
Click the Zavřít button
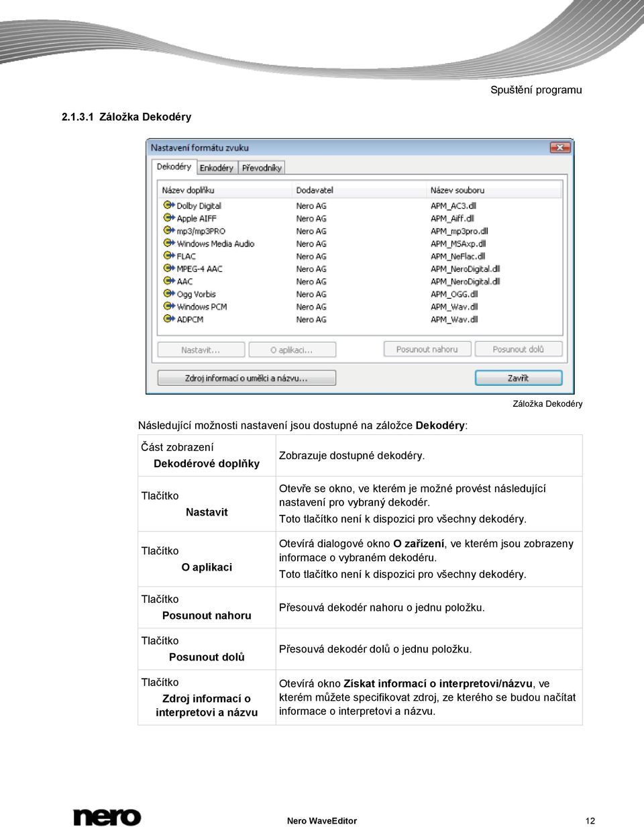point(518,378)
